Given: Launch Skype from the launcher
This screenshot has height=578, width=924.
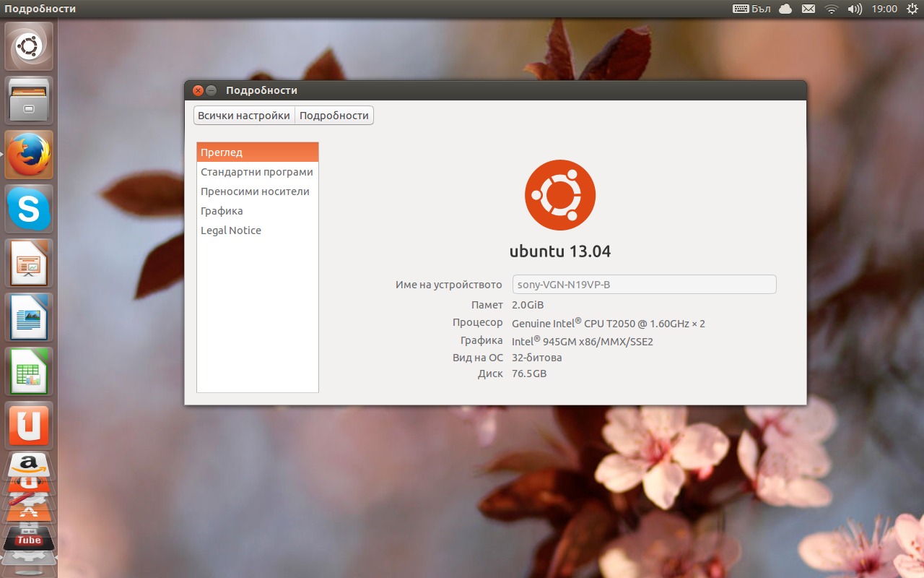Looking at the screenshot, I should pos(29,209).
